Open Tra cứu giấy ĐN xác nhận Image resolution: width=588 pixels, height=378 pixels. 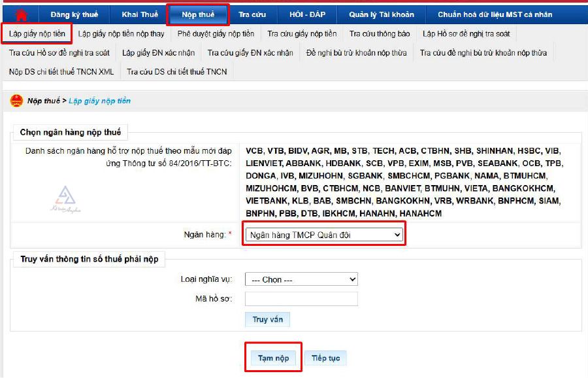pos(250,53)
